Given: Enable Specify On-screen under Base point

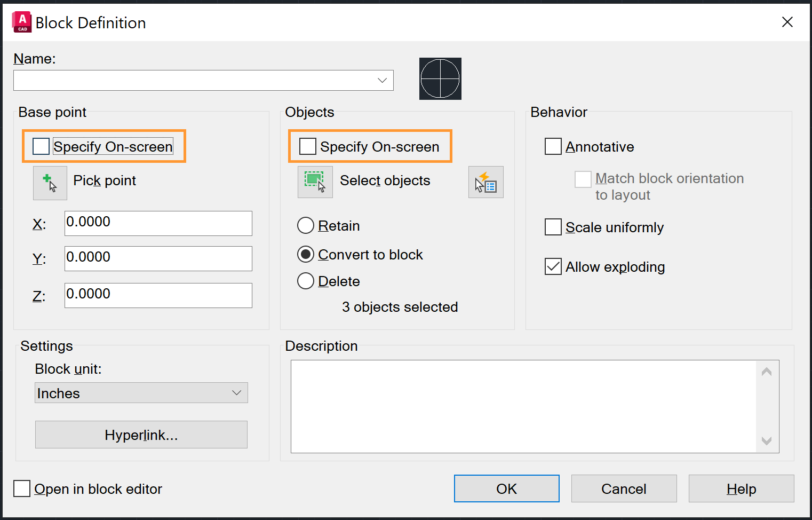Looking at the screenshot, I should [x=41, y=146].
